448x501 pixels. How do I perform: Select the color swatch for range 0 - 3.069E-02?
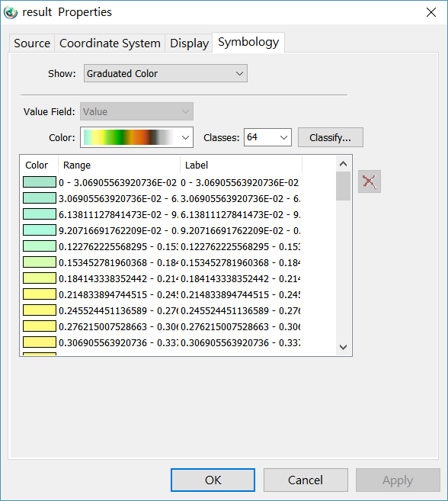pos(40,182)
